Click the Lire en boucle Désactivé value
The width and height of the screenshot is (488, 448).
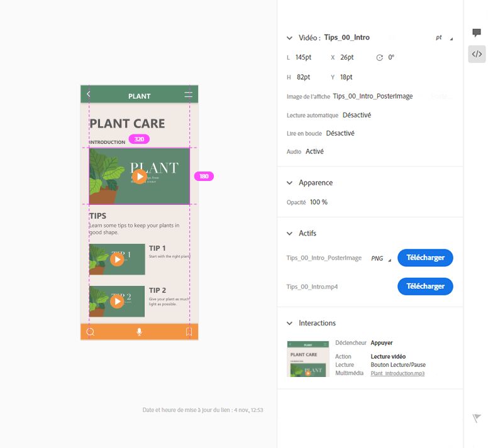click(340, 133)
